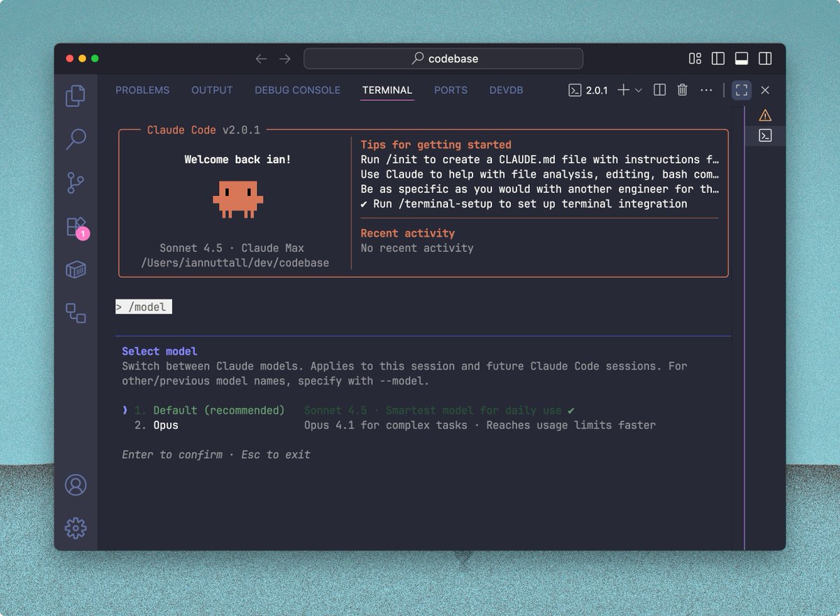This screenshot has width=840, height=616.
Task: Select the active terminal entry icon
Action: coord(765,136)
